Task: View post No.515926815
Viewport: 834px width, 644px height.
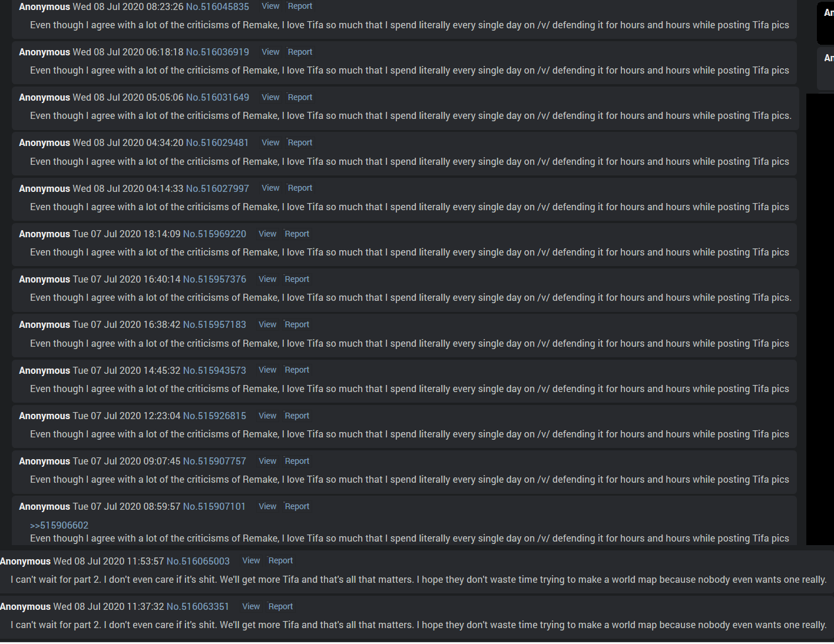Action: 267,416
